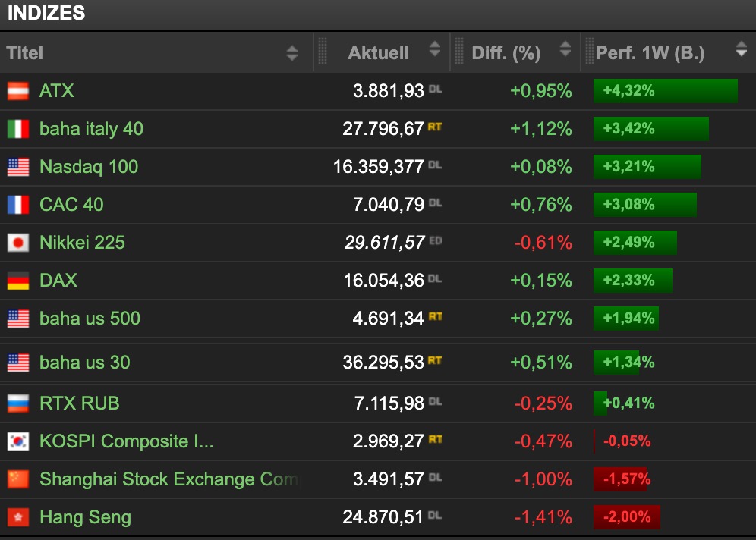The image size is (756, 540).
Task: Grab the column handle left of Diff. (%)
Action: tap(459, 51)
